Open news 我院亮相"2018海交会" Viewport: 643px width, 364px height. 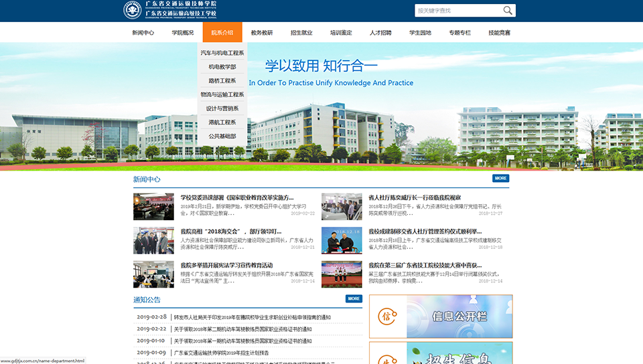231,232
